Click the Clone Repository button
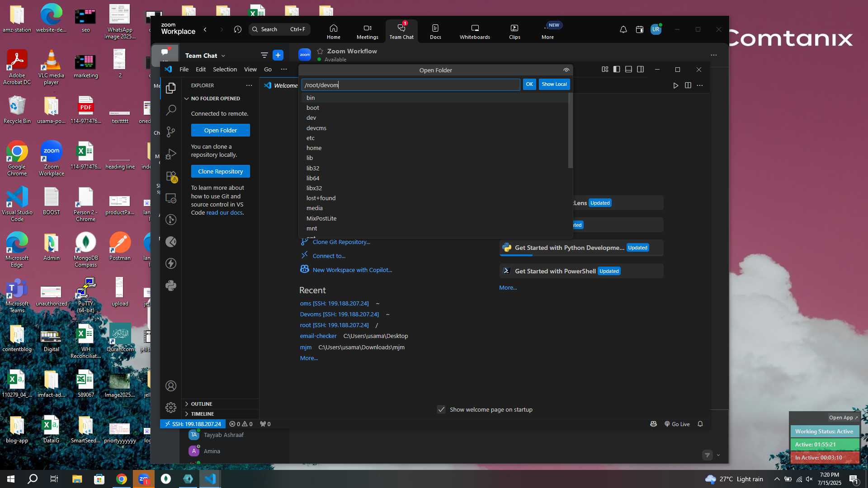The width and height of the screenshot is (868, 488). coord(221,171)
